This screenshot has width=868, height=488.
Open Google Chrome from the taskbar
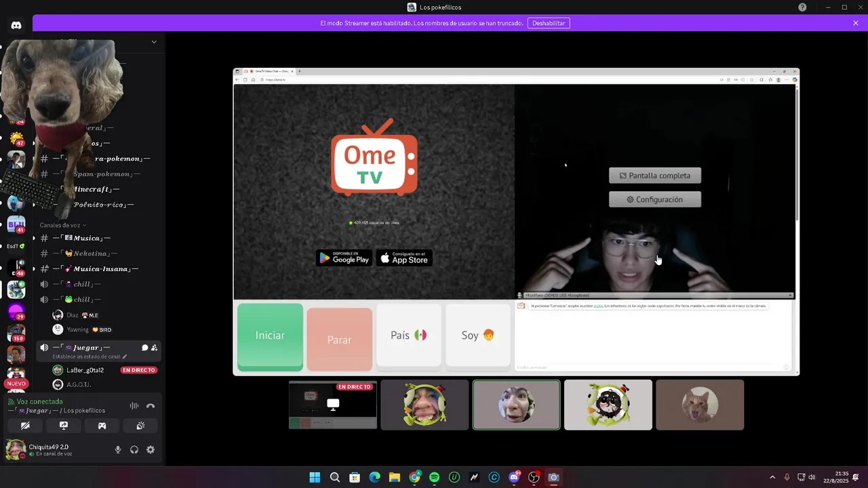coord(414,477)
